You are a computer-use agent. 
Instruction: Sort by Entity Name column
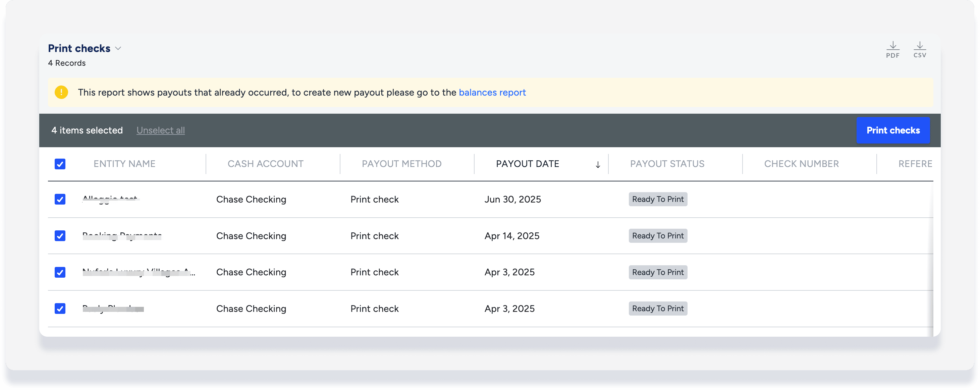coord(124,164)
